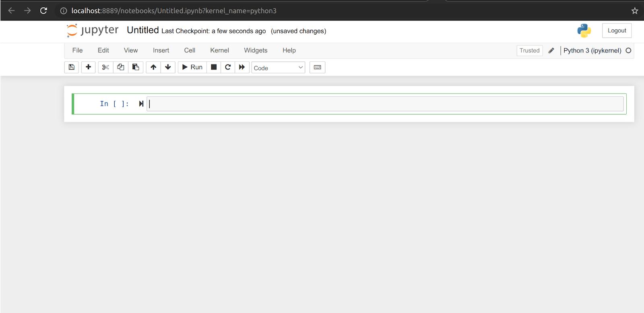Run this cell using the cell's play icon

[x=141, y=104]
